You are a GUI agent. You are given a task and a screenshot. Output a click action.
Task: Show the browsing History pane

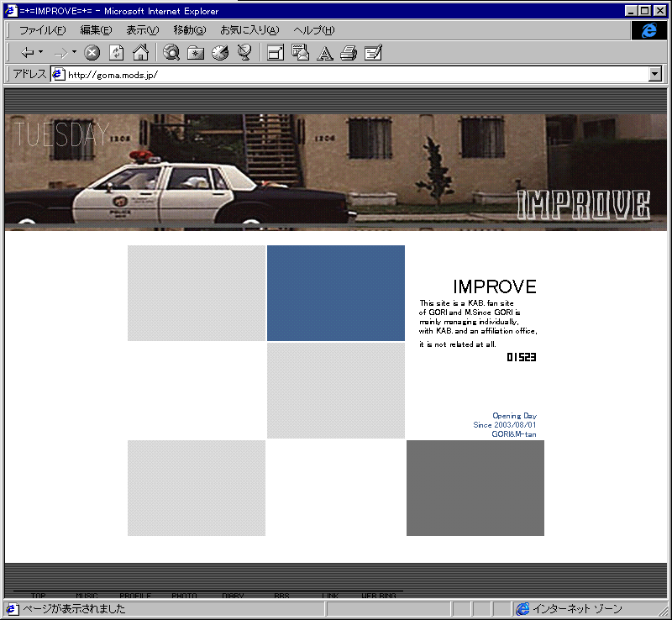[220, 53]
